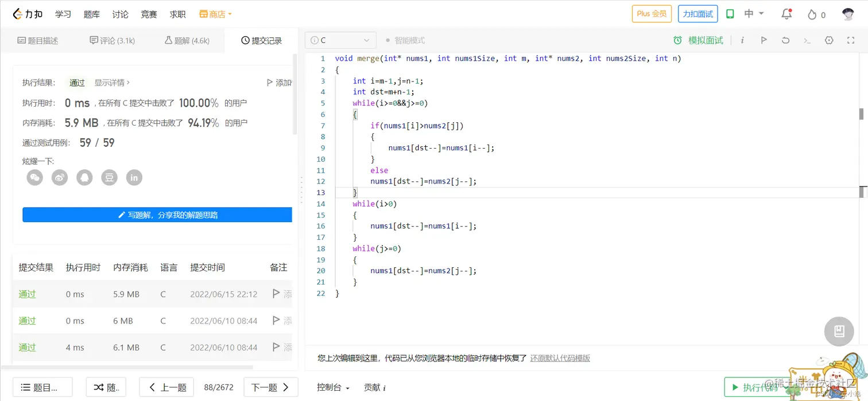This screenshot has height=401, width=868.
Task: Click the info icon beside 模拟面试
Action: pos(743,40)
